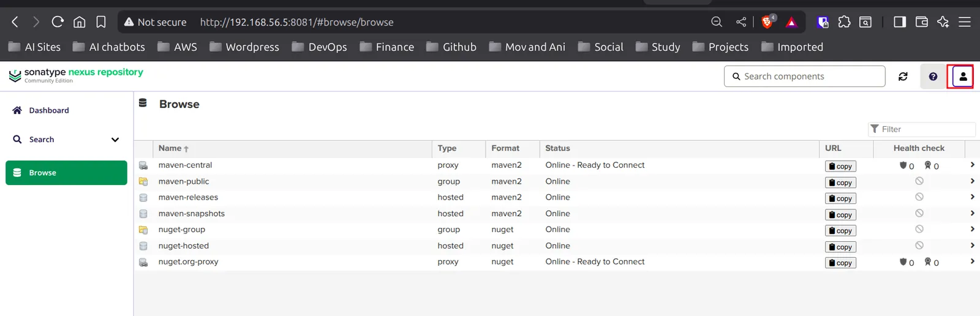Image resolution: width=980 pixels, height=316 pixels.
Task: Open the Github bookmarks folder
Action: tap(451, 47)
